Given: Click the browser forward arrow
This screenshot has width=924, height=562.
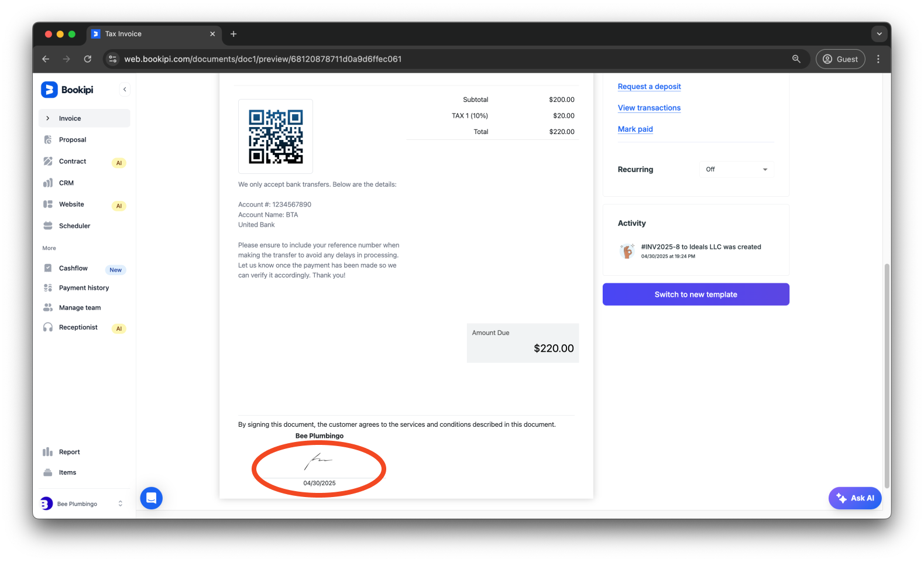Looking at the screenshot, I should tap(67, 59).
